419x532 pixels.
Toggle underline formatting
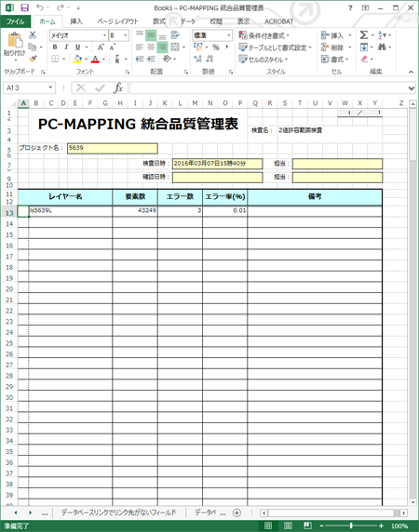pos(78,47)
